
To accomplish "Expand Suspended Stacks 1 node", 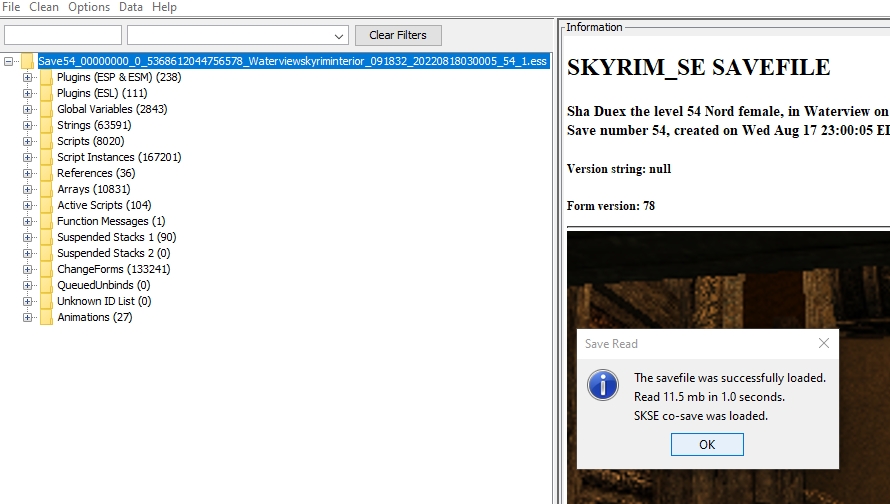I will coord(27,237).
